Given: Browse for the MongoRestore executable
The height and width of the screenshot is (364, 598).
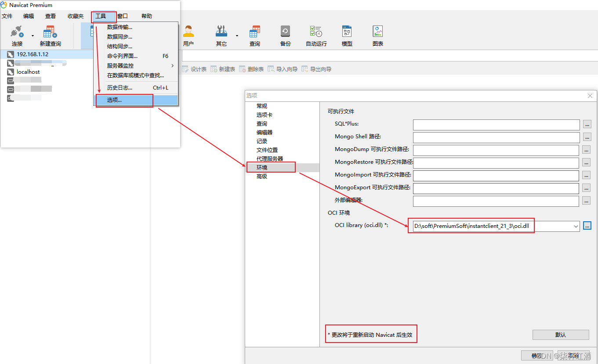Looking at the screenshot, I should (587, 163).
